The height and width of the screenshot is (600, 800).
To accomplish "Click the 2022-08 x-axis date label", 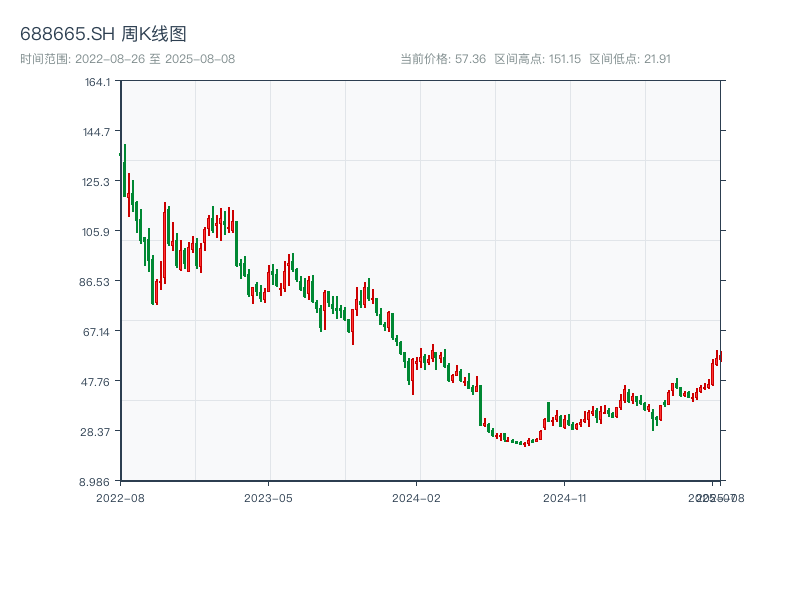I will 120,497.
